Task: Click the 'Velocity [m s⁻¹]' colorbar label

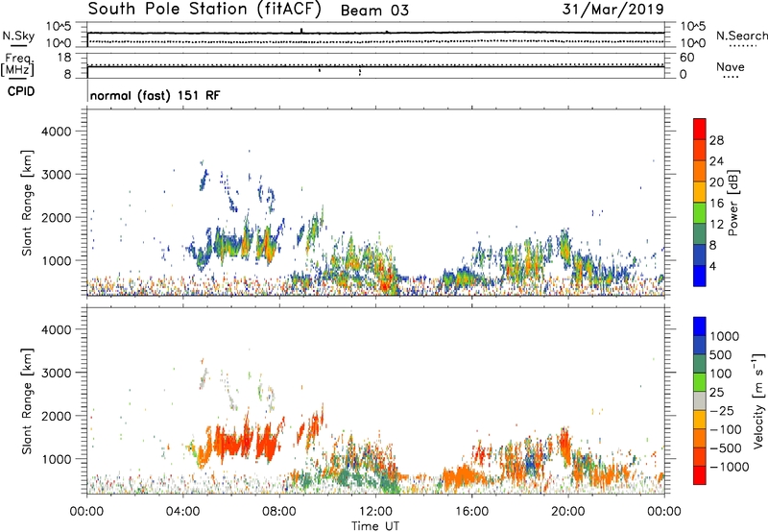Action: tap(758, 400)
